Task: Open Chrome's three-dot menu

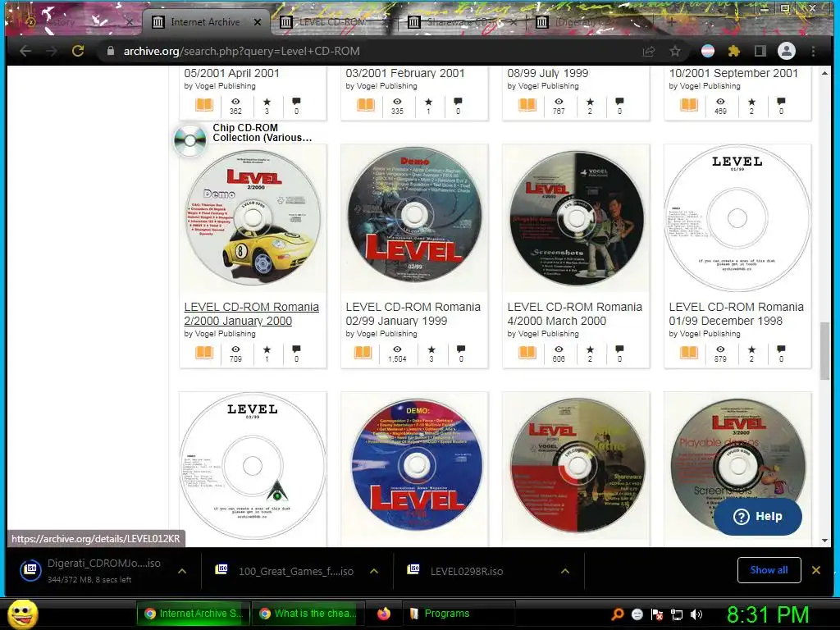Action: (x=813, y=51)
